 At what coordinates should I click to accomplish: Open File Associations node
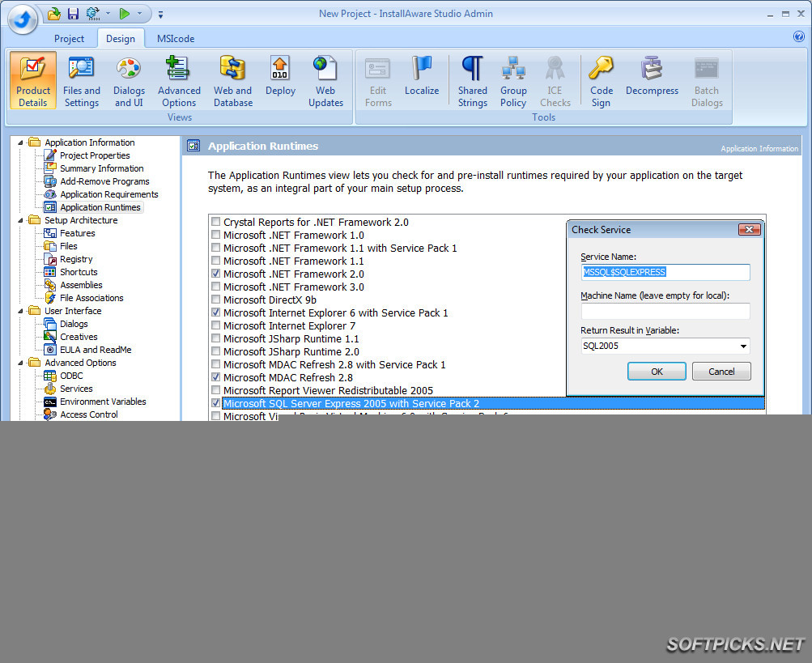pos(91,298)
